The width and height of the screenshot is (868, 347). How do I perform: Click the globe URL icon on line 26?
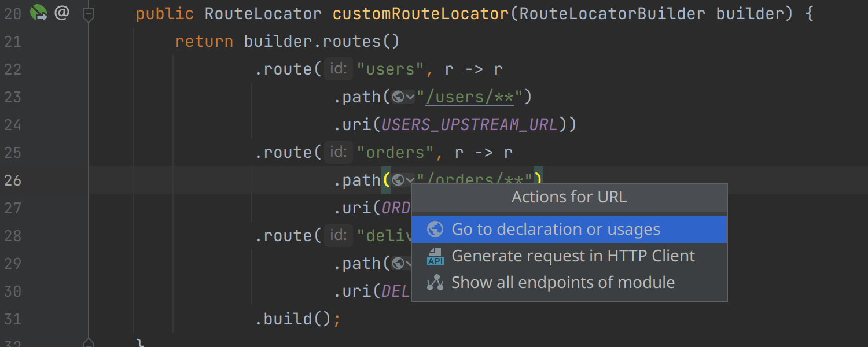398,180
